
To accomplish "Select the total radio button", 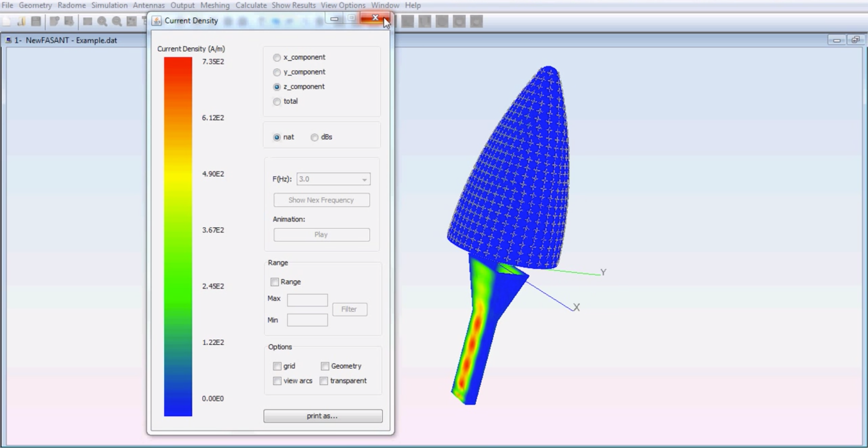I will pos(277,101).
